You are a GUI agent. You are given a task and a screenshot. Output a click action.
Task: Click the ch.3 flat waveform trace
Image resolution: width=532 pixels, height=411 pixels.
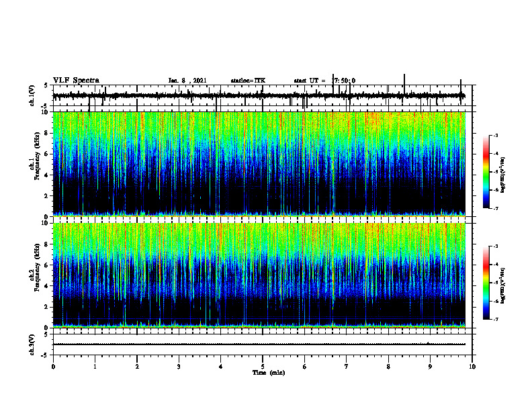tap(259, 345)
